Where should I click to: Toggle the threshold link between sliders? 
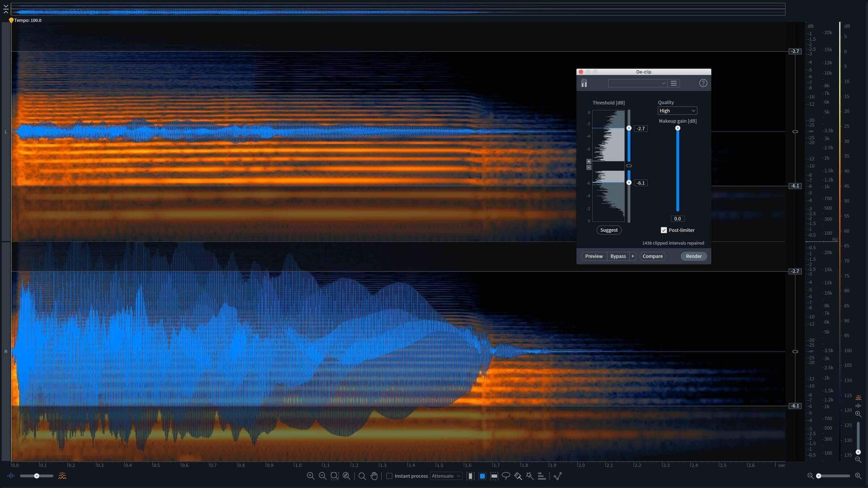pyautogui.click(x=629, y=166)
